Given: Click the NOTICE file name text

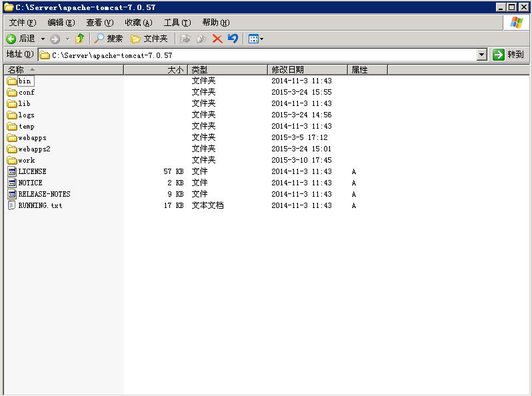Looking at the screenshot, I should (x=31, y=183).
